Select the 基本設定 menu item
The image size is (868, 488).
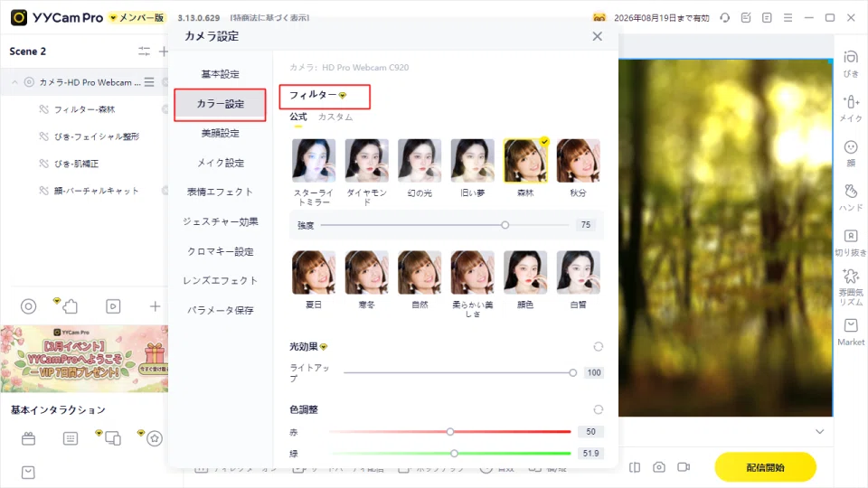(220, 74)
